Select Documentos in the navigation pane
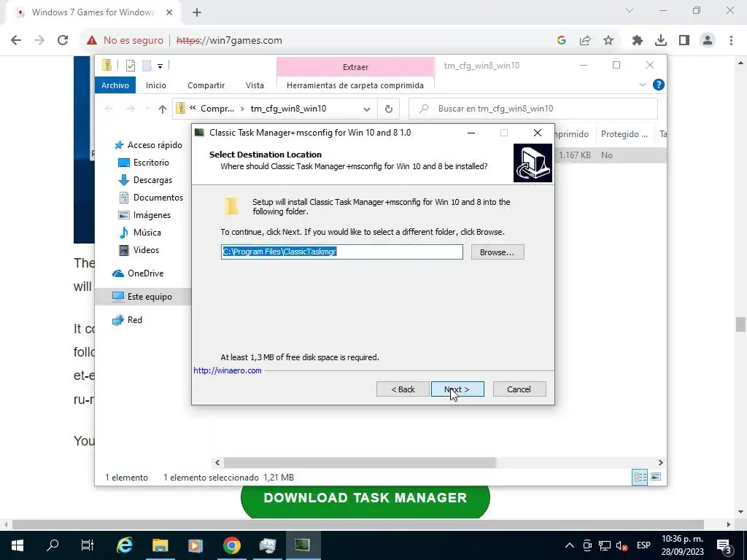 [150, 197]
